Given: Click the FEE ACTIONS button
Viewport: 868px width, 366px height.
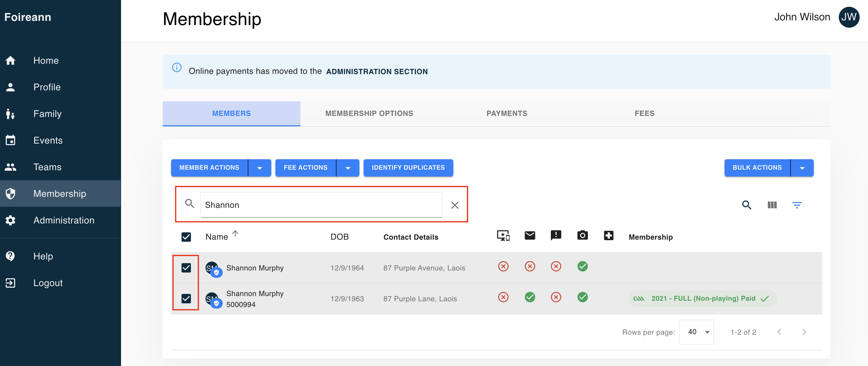Looking at the screenshot, I should pyautogui.click(x=306, y=168).
